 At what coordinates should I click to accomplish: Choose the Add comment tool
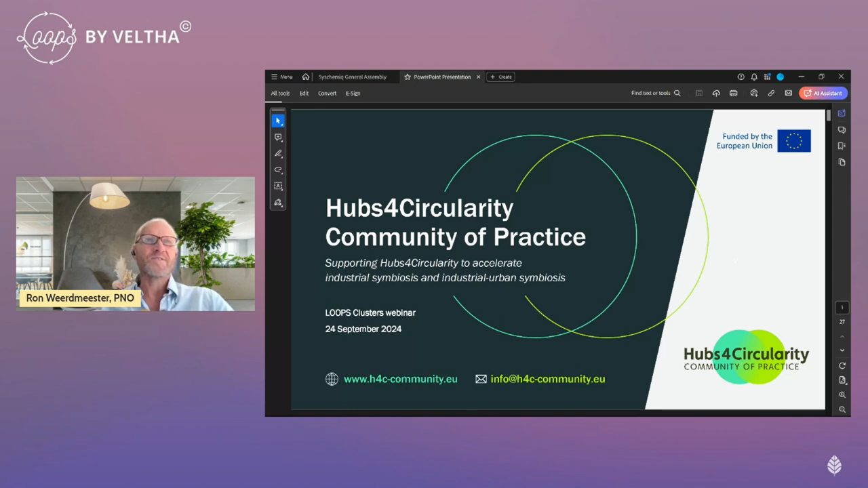click(x=278, y=137)
